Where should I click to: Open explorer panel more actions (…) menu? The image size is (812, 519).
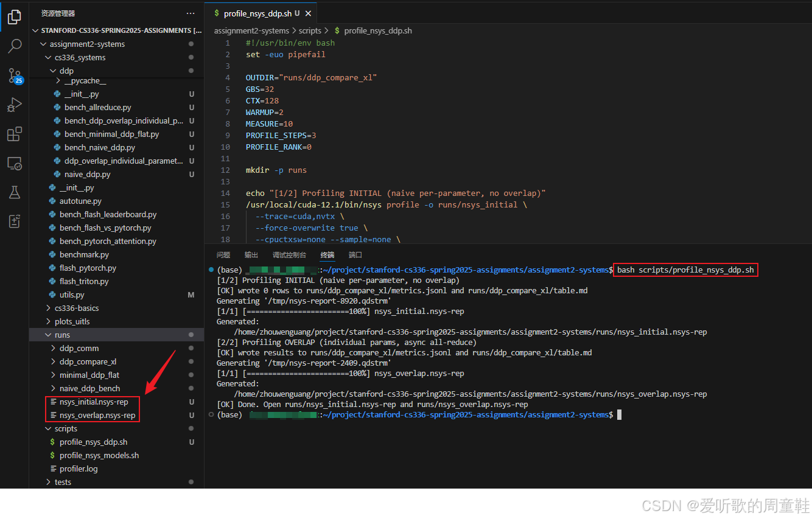pyautogui.click(x=191, y=13)
